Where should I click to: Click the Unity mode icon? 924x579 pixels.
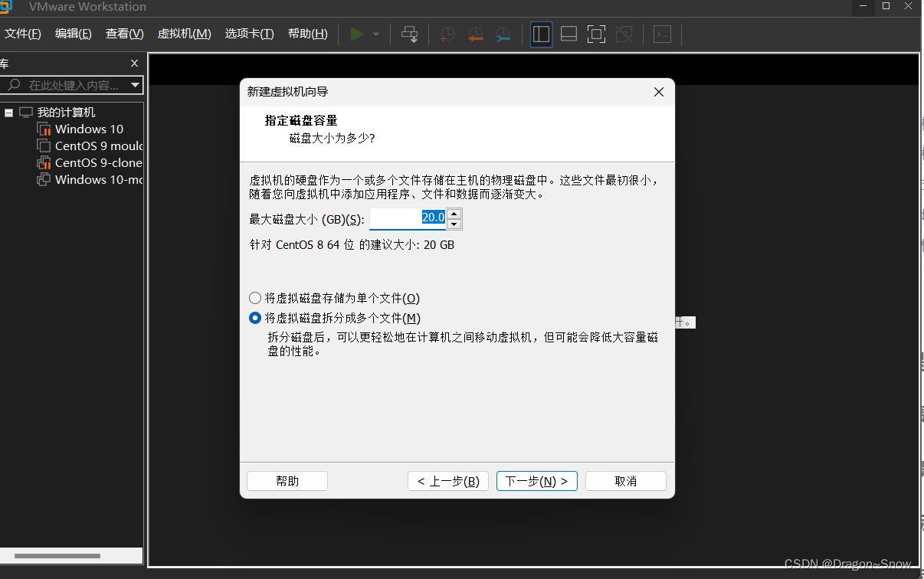tap(624, 34)
